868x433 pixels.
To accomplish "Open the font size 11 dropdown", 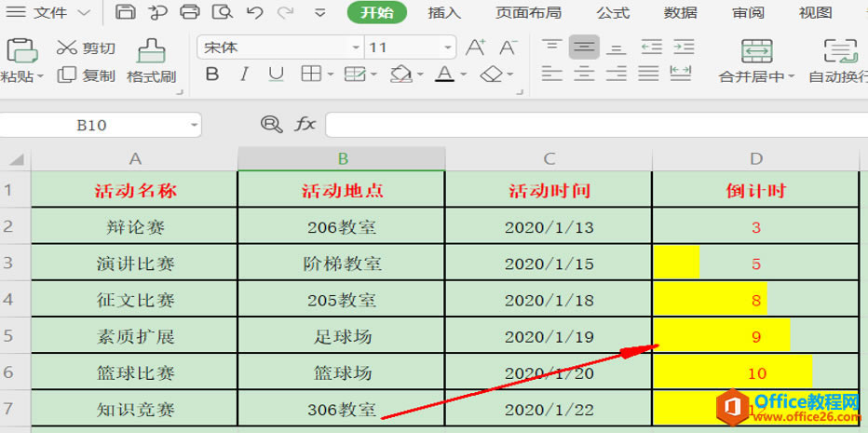I will (x=447, y=48).
